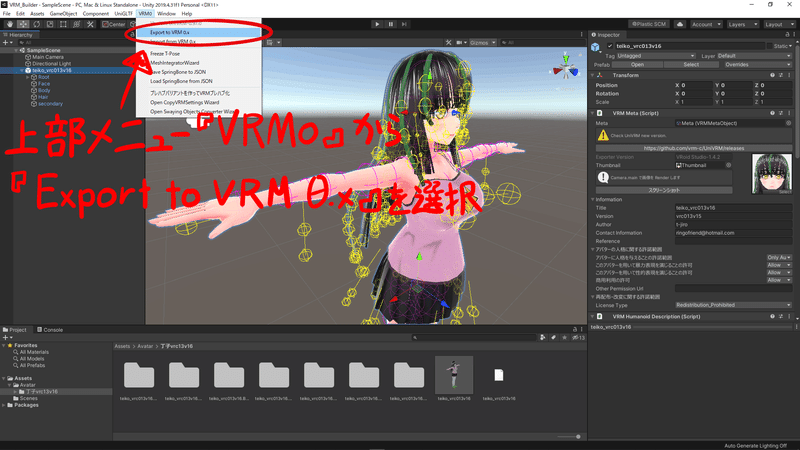Screen dimensions: 800x450
Task: Select the Hand tool
Action: pyautogui.click(x=10, y=24)
